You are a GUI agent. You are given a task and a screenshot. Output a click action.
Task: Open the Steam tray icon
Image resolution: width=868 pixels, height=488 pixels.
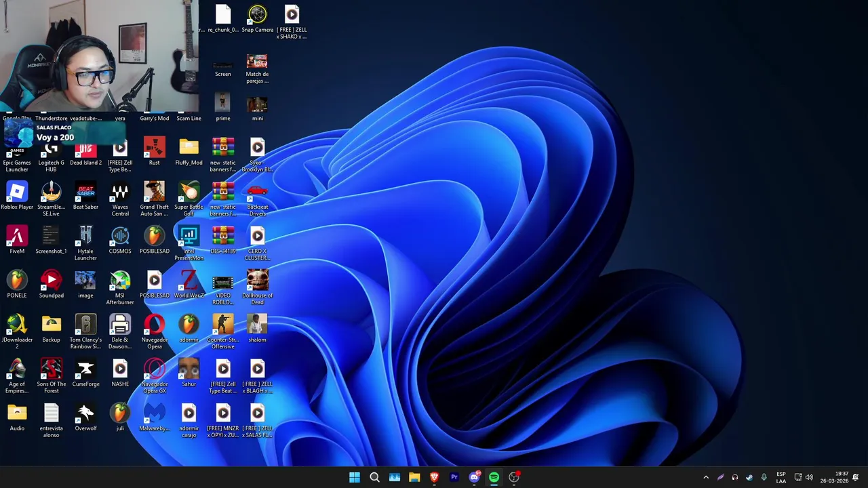pyautogui.click(x=749, y=477)
